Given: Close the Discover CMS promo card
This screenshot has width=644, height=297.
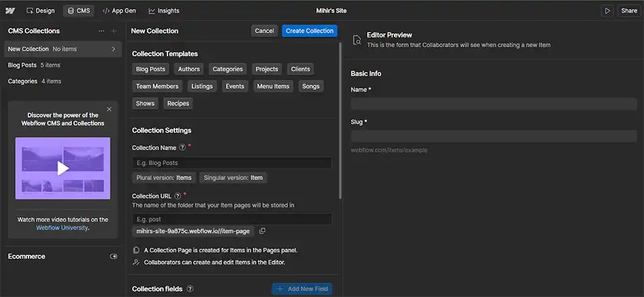Looking at the screenshot, I should 109,109.
